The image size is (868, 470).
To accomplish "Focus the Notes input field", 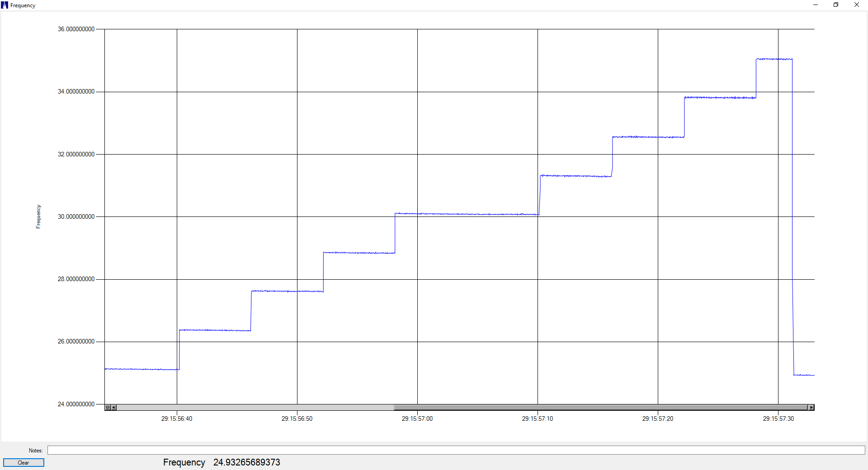I will pos(456,450).
